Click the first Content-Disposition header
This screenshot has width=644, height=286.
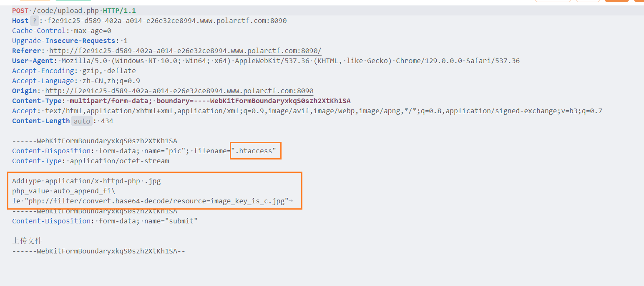tap(51, 151)
